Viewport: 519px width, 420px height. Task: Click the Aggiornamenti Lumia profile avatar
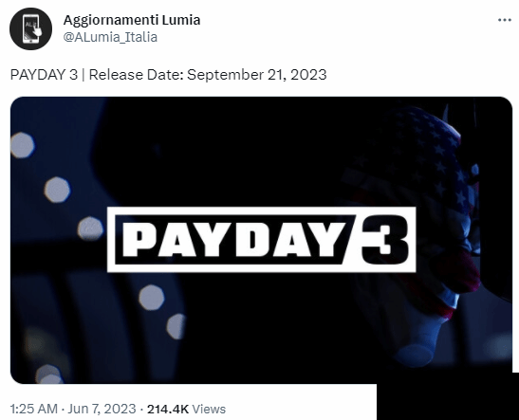[x=30, y=28]
